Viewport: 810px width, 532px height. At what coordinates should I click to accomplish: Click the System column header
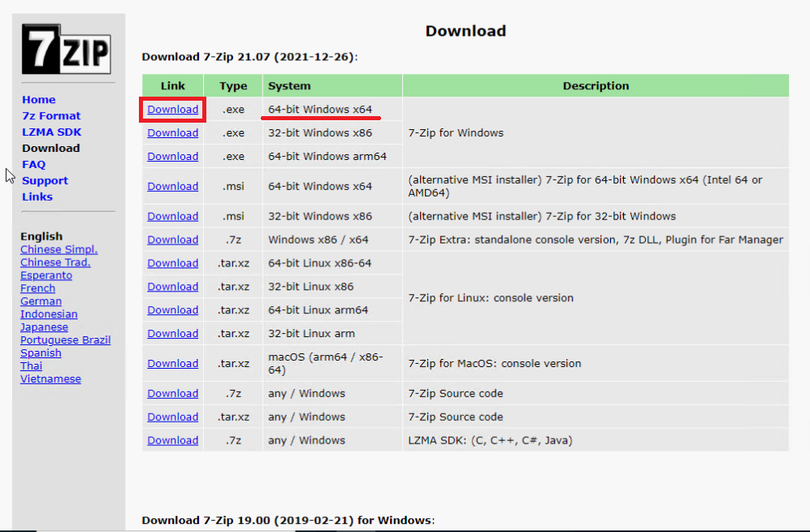(x=332, y=86)
